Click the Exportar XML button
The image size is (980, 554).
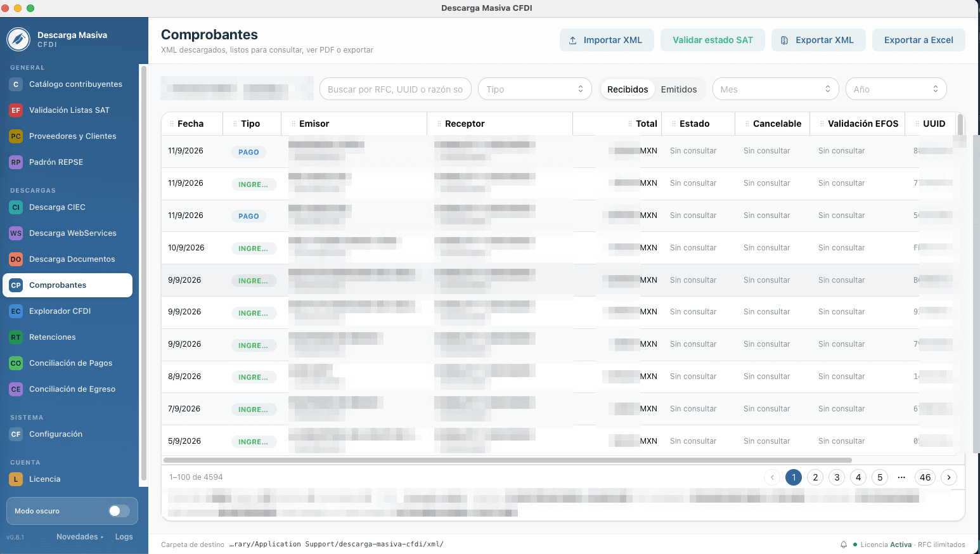pyautogui.click(x=817, y=40)
